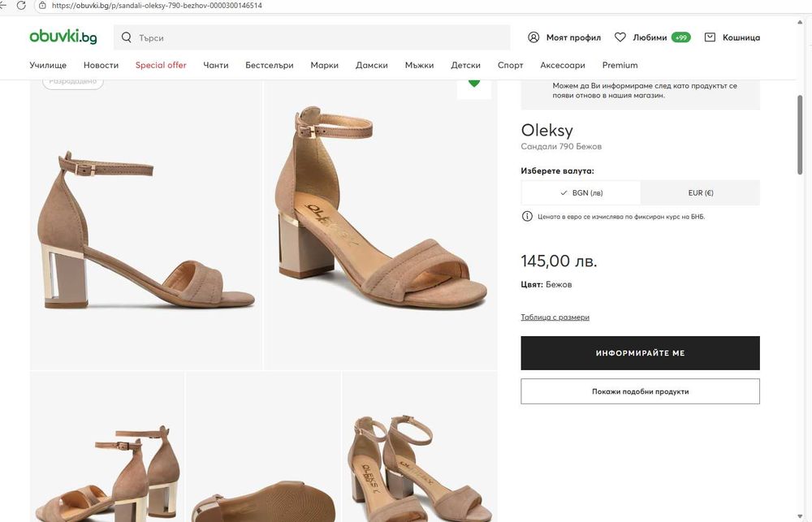812x522 pixels.
Task: Click into the Търси search field
Action: click(x=317, y=37)
